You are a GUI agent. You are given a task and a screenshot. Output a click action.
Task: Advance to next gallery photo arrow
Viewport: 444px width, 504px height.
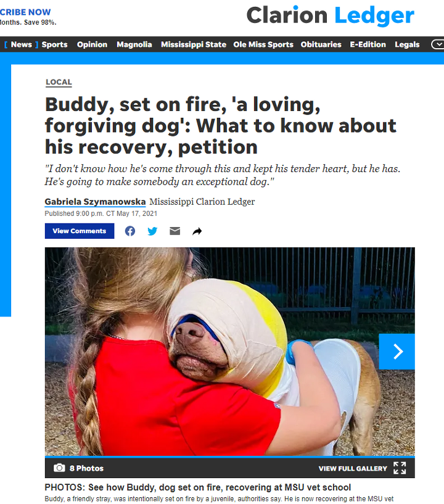coord(397,352)
